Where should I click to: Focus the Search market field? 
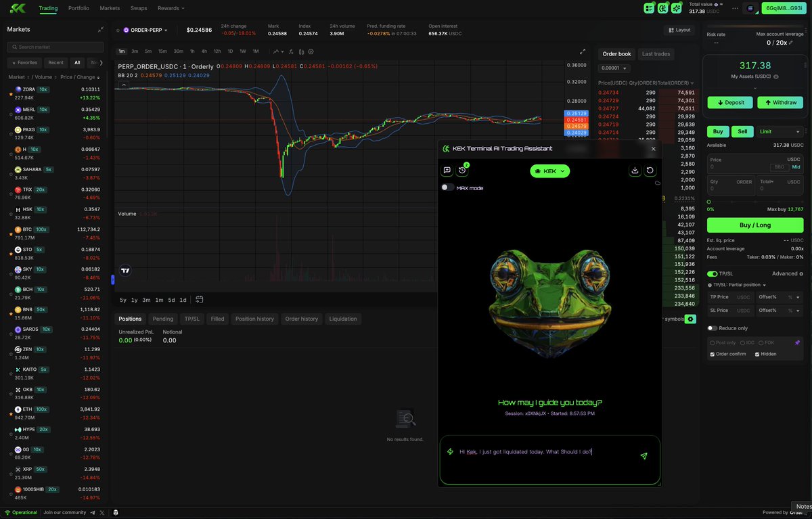click(x=55, y=47)
